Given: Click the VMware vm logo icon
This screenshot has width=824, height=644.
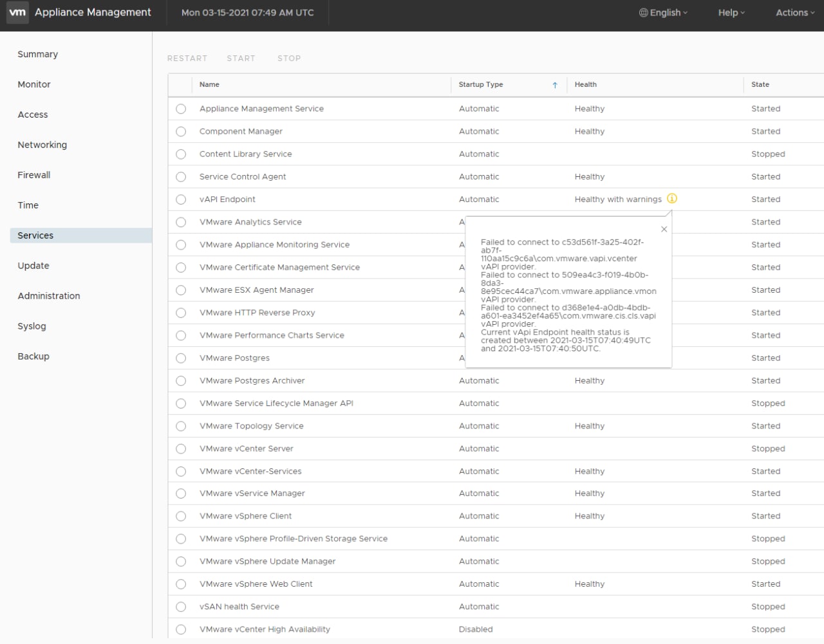Looking at the screenshot, I should (x=17, y=12).
